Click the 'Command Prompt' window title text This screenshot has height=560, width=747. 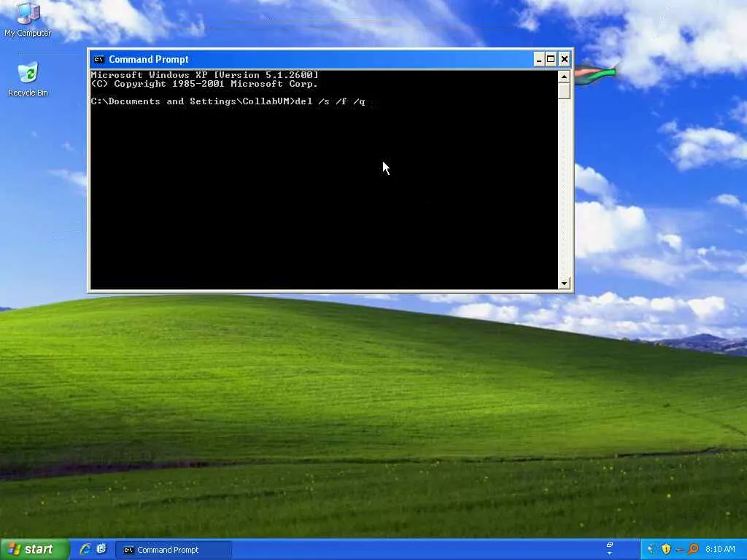coord(149,60)
